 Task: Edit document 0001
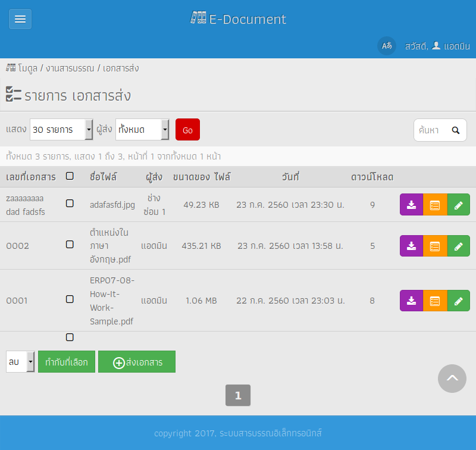coord(458,301)
